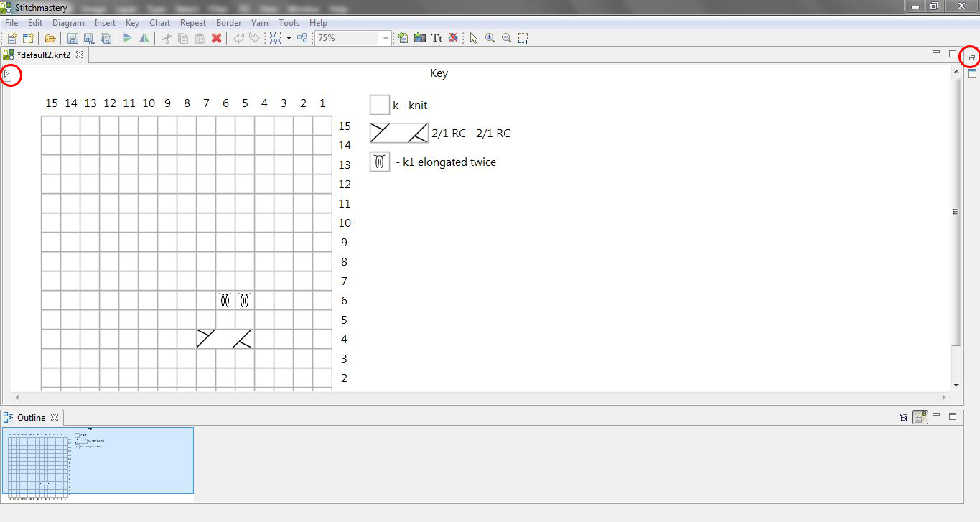Click the 2/1 RC cable symbol in chart
The height and width of the screenshot is (522, 980).
224,339
